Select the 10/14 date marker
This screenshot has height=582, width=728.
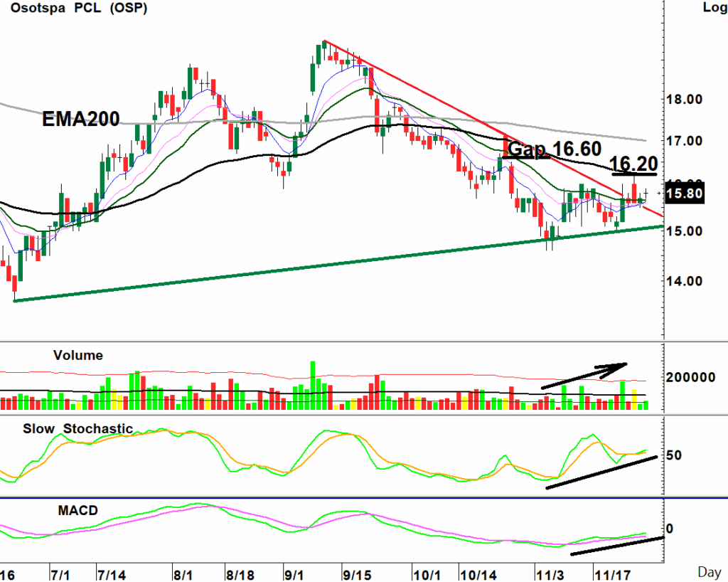478,573
